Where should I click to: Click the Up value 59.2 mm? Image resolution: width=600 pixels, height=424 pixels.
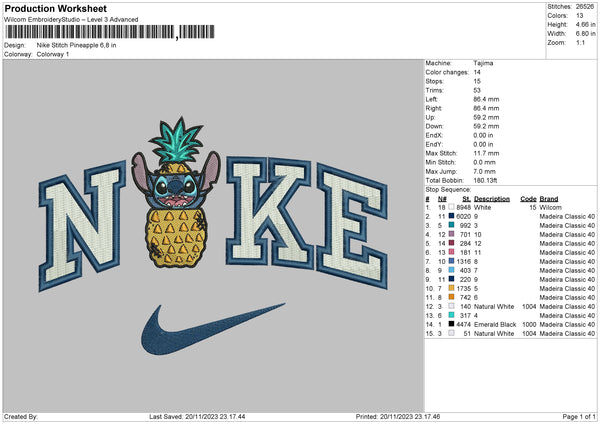(x=486, y=117)
